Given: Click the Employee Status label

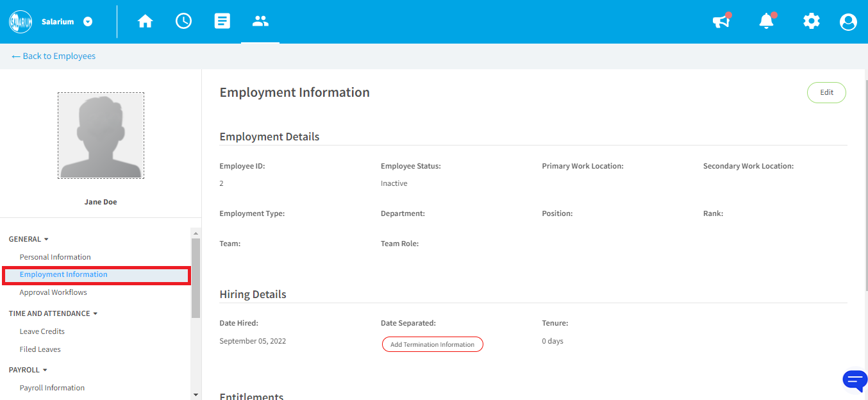Looking at the screenshot, I should tap(411, 166).
